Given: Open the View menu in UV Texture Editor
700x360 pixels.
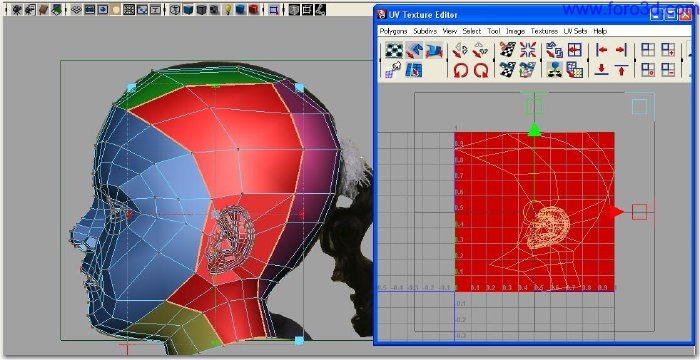Looking at the screenshot, I should [x=450, y=31].
